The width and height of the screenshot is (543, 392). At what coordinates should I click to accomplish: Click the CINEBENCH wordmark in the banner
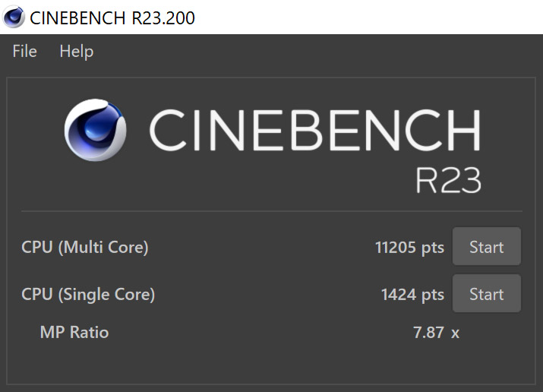314,131
